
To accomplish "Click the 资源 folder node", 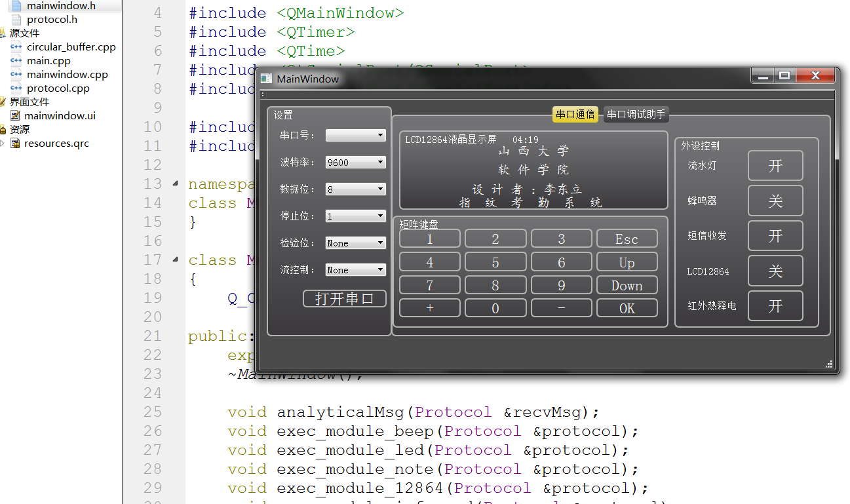I will pos(19,130).
